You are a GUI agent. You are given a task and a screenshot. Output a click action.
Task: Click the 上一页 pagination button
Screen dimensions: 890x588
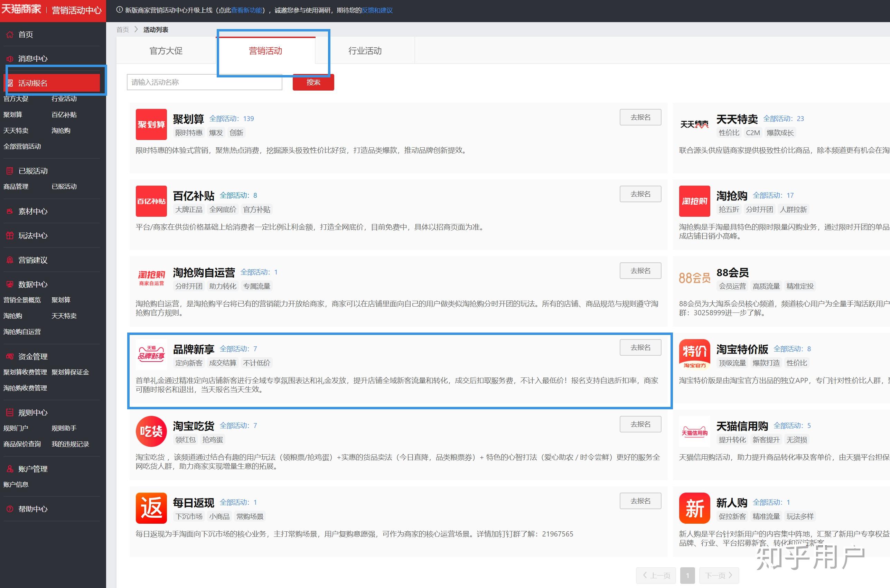pyautogui.click(x=656, y=576)
